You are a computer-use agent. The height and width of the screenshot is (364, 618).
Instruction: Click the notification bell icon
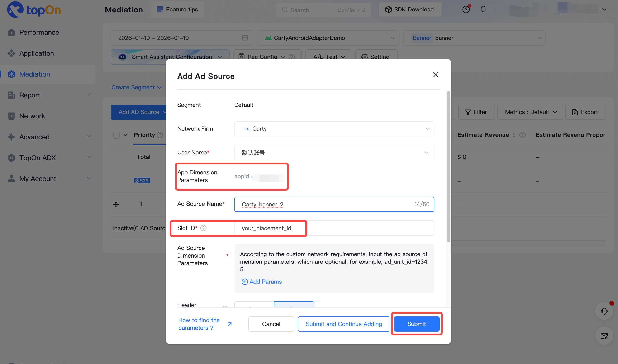(483, 9)
